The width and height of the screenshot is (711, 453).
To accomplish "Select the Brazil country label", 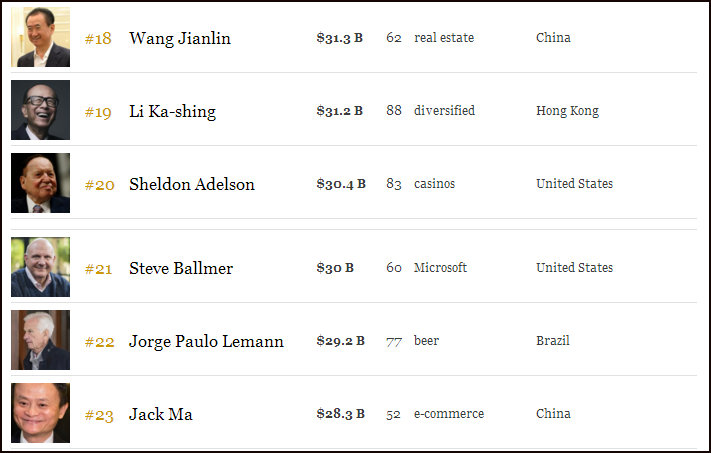I will click(x=553, y=341).
